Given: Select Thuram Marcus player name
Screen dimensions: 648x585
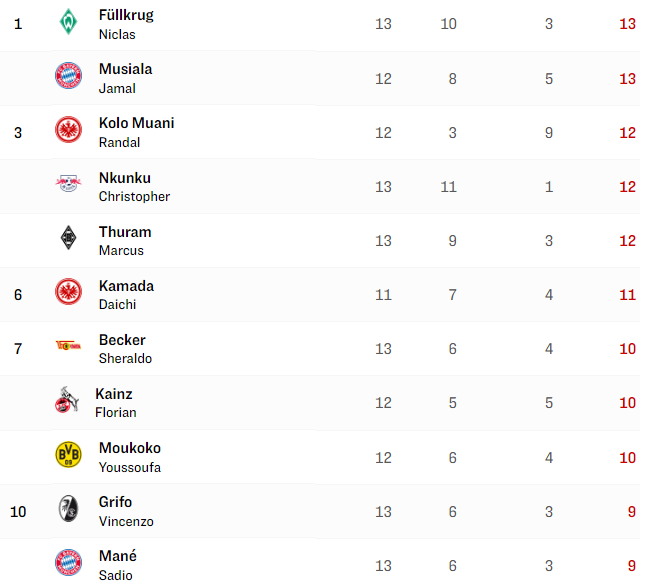Looking at the screenshot, I should pos(125,241).
